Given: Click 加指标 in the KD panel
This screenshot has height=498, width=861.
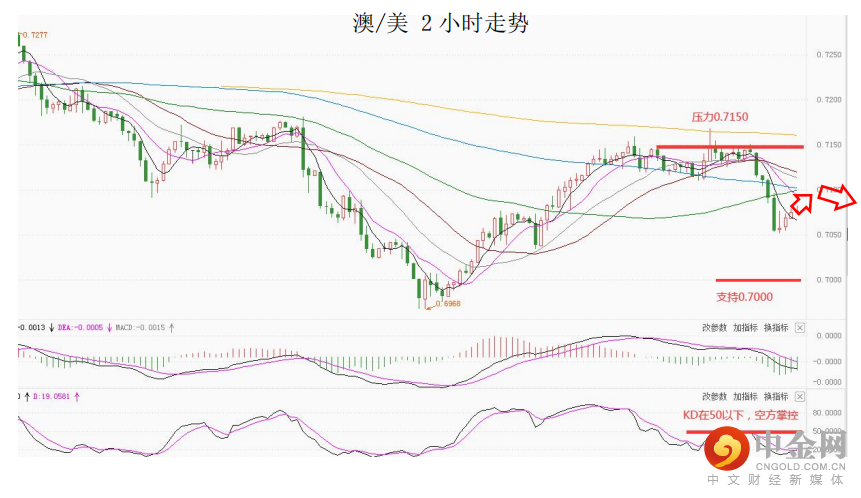Looking at the screenshot, I should 745,397.
